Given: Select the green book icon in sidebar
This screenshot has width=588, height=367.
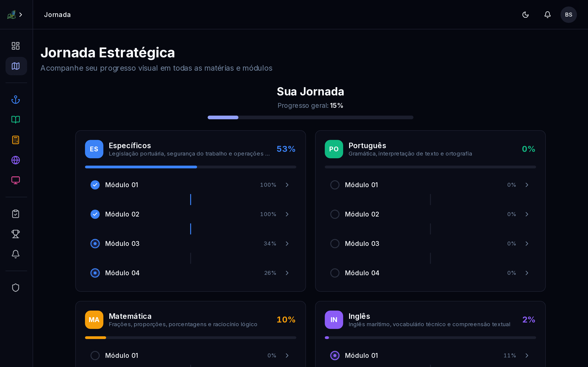Looking at the screenshot, I should (16, 120).
